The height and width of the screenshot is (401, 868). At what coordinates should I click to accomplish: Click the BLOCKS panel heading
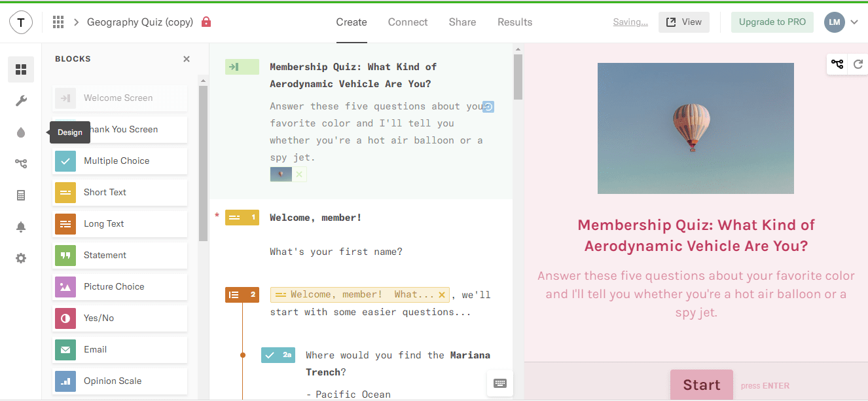tap(73, 59)
